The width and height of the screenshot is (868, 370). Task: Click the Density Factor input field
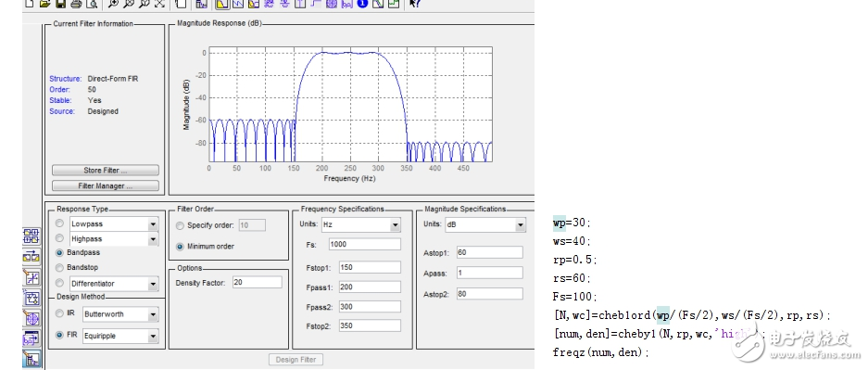click(x=258, y=283)
